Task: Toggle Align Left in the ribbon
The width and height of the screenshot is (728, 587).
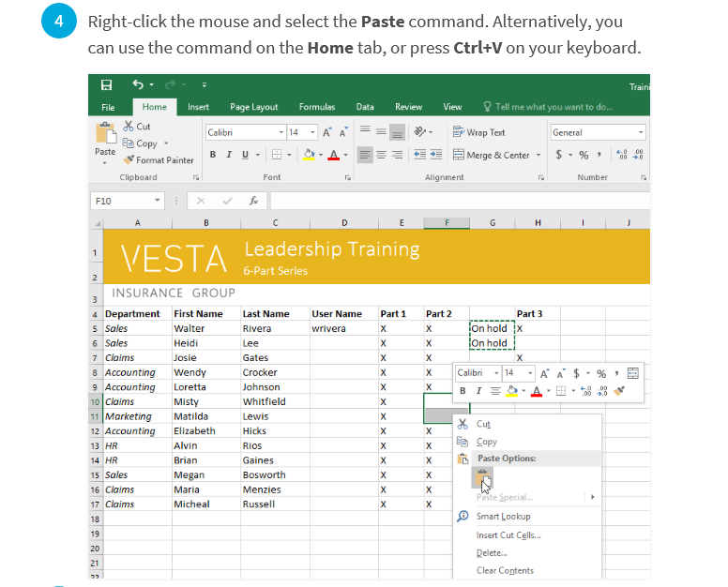Action: 365,155
